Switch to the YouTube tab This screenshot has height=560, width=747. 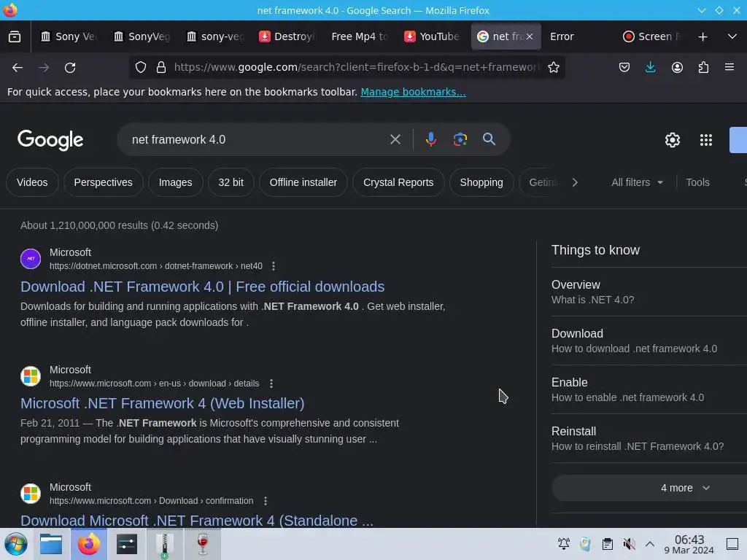pyautogui.click(x=433, y=36)
